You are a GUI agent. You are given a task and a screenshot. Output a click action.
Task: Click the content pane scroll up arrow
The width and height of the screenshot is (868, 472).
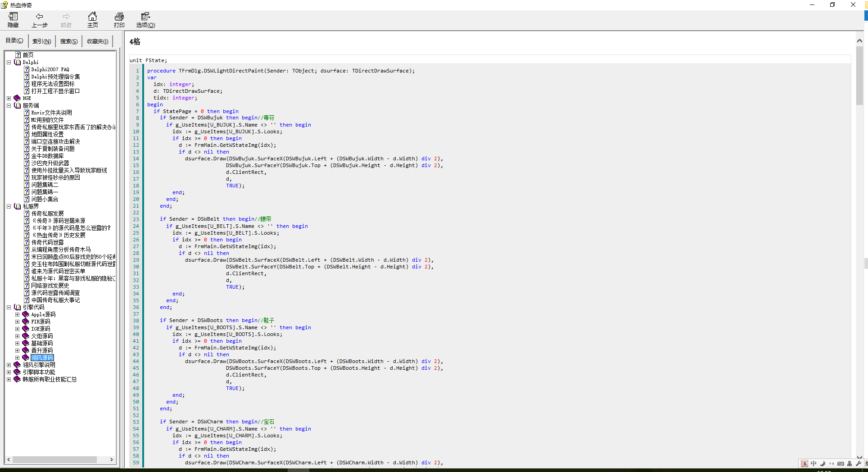click(x=859, y=41)
